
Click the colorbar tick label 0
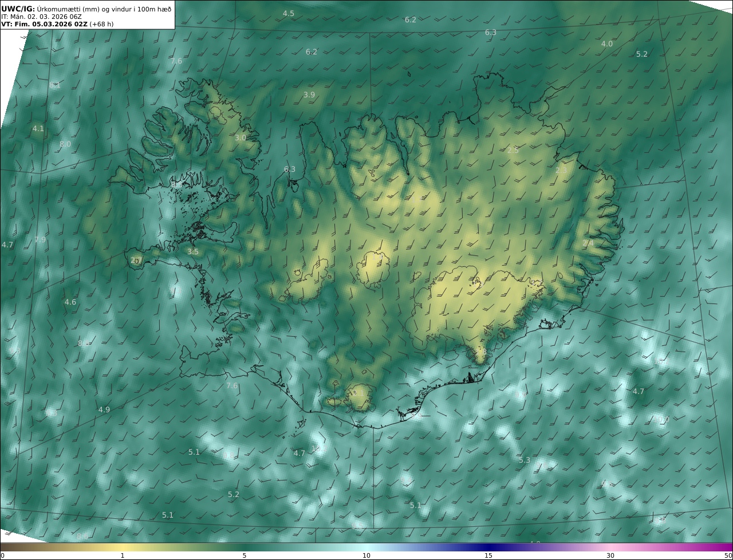tap(2, 555)
